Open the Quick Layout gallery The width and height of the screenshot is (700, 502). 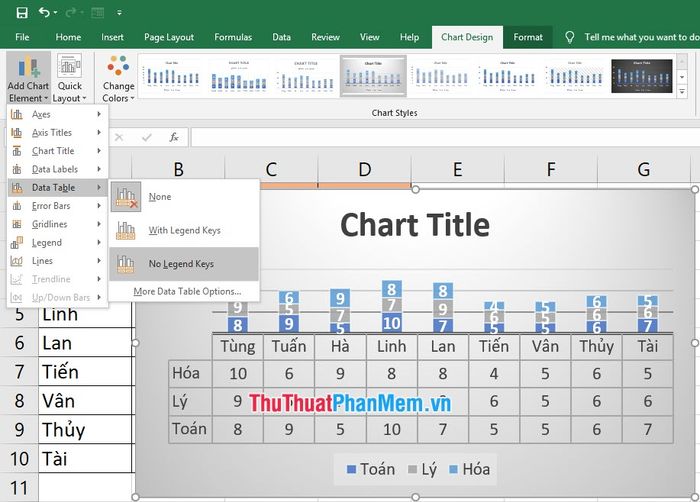pos(70,79)
